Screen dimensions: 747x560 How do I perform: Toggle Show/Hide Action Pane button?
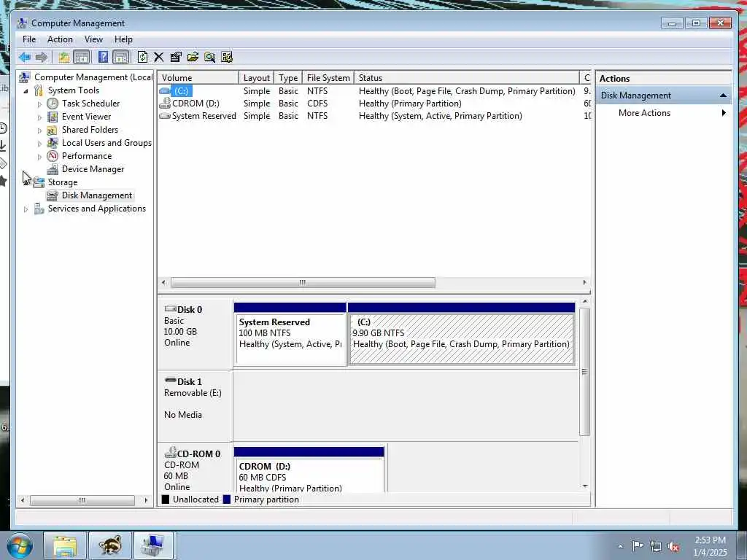pyautogui.click(x=121, y=58)
